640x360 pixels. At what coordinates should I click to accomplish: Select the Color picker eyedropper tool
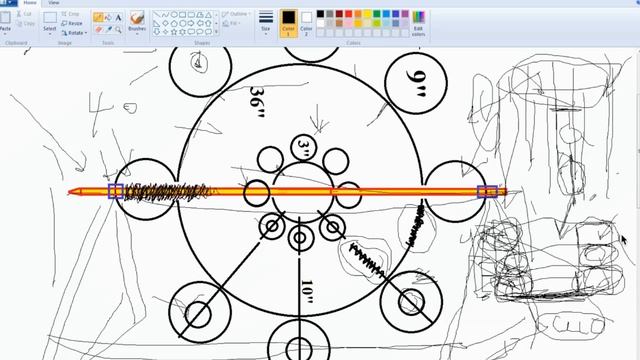tap(108, 29)
